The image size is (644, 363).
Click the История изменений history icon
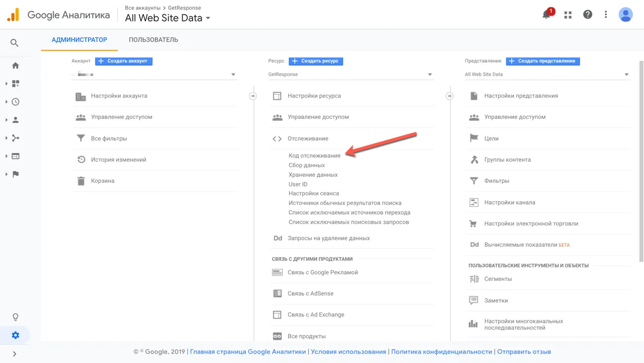click(x=80, y=160)
